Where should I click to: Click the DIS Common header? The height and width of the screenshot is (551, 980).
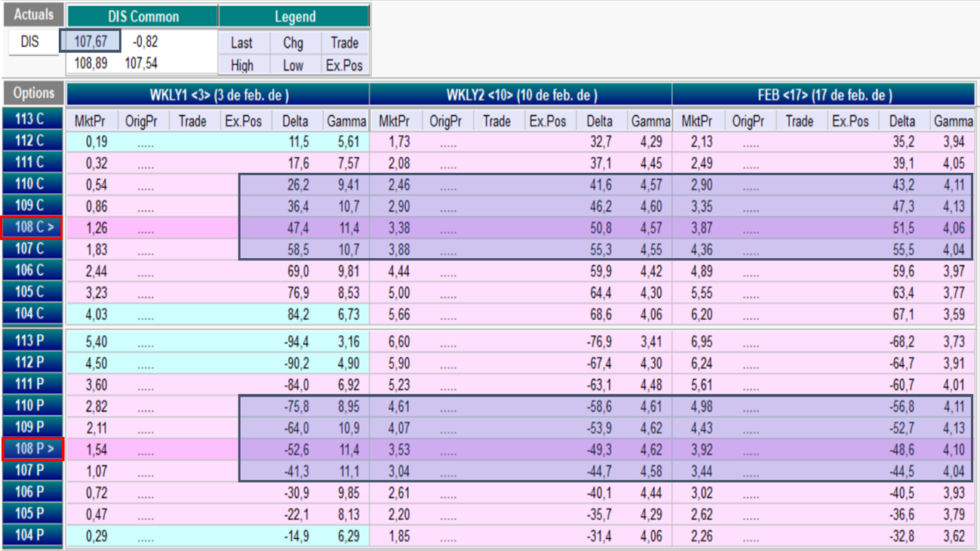click(143, 16)
